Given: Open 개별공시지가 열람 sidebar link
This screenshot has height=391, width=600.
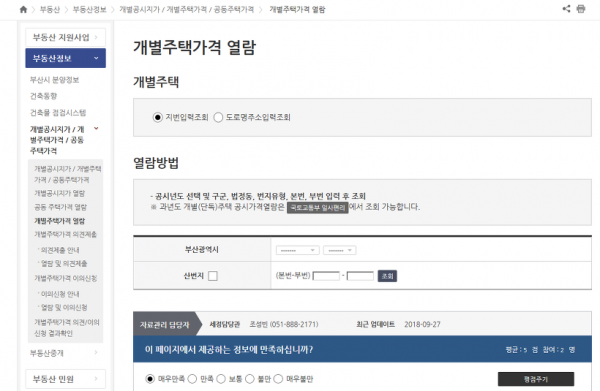Looking at the screenshot, I should pyautogui.click(x=59, y=193).
